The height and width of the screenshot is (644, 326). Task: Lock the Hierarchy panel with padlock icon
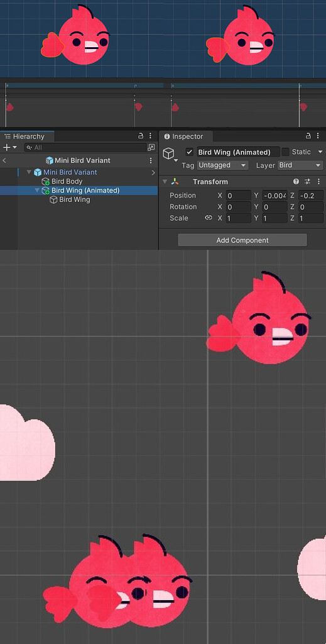click(x=141, y=136)
